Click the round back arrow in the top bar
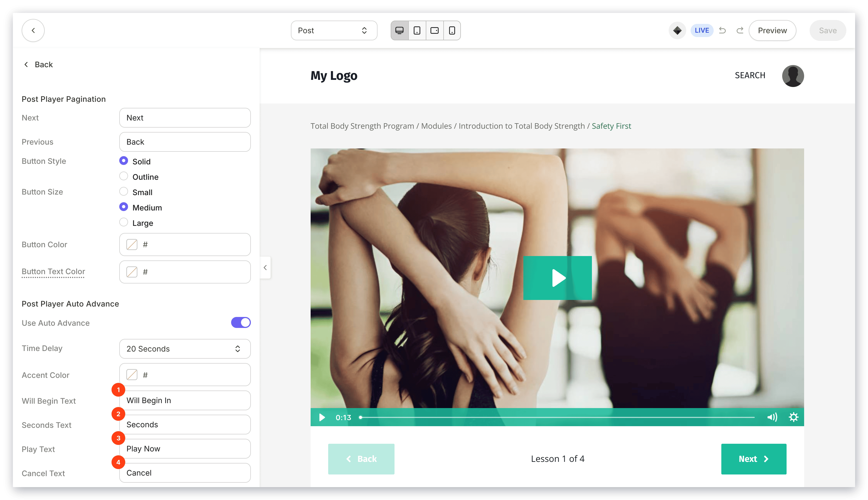This screenshot has height=500, width=868. pos(33,30)
